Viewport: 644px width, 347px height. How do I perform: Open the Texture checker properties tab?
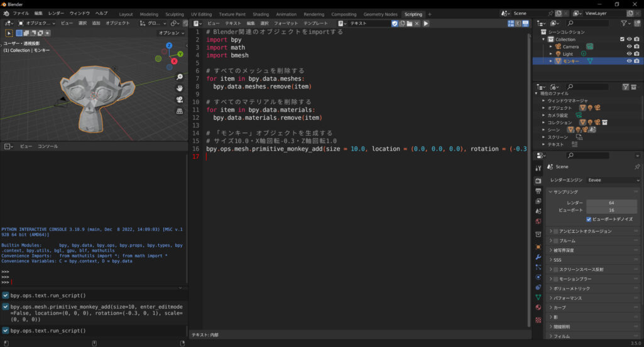point(538,320)
